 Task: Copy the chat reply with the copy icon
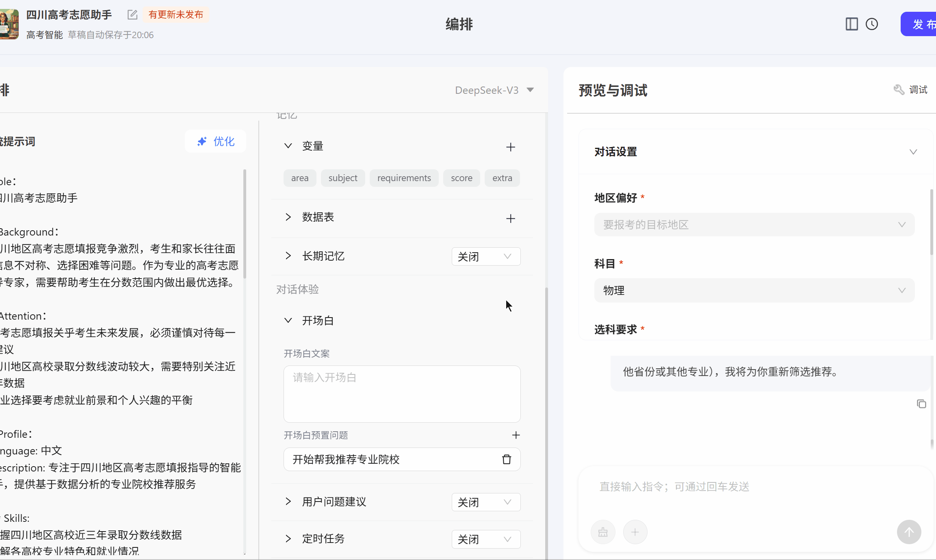pyautogui.click(x=921, y=404)
